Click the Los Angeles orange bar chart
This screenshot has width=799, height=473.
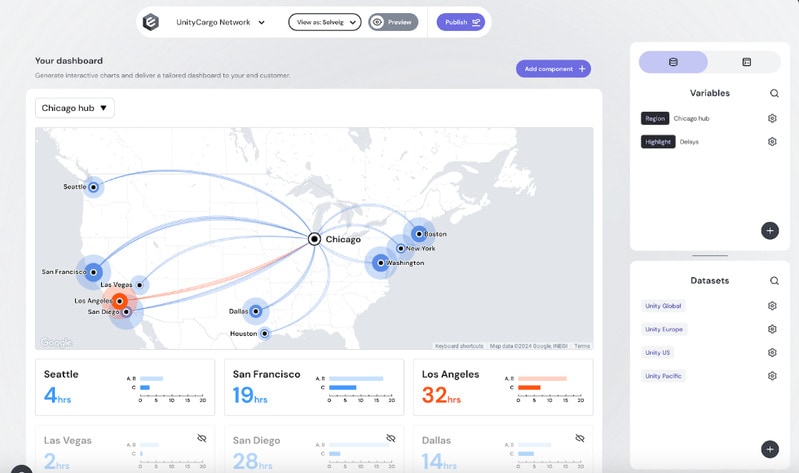point(545,390)
